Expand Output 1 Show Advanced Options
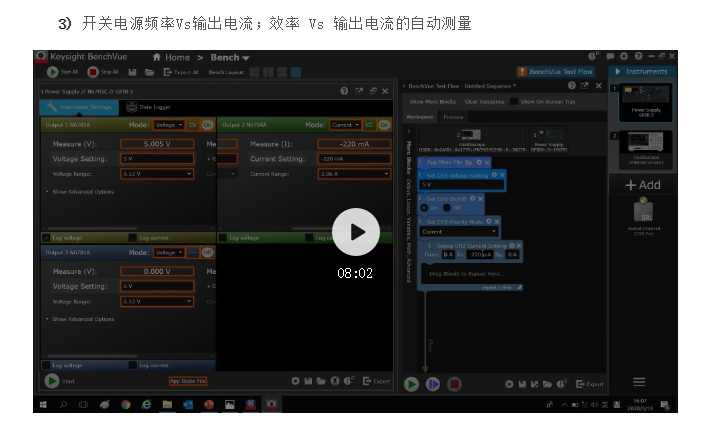Image resolution: width=711 pixels, height=443 pixels. 80,192
